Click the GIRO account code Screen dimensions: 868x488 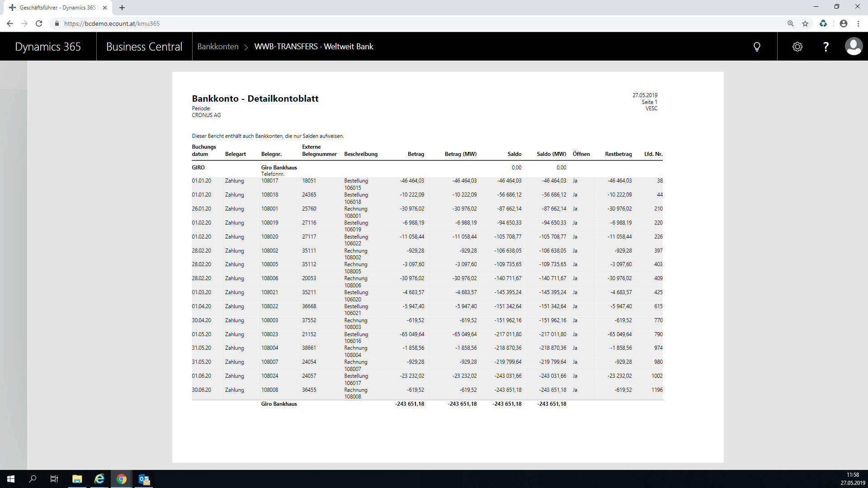(198, 168)
